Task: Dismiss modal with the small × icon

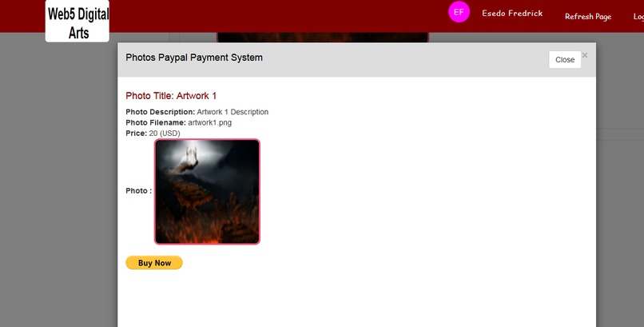Action: [585, 55]
